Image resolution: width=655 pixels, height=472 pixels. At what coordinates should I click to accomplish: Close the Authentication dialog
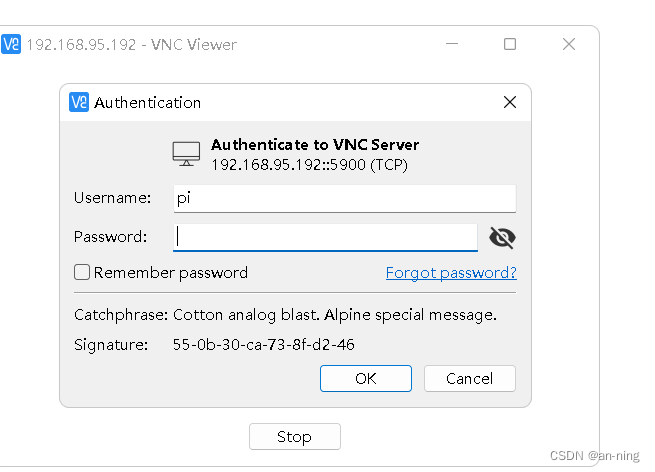coord(509,102)
